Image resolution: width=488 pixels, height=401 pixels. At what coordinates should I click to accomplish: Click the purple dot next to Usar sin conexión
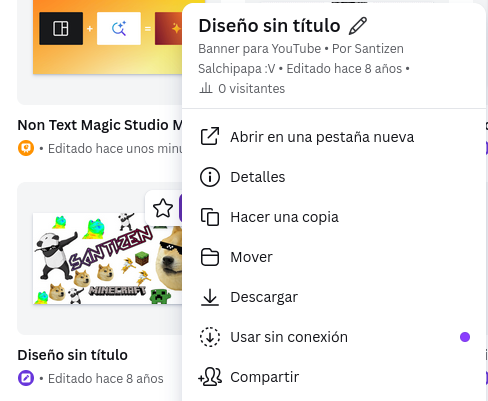click(465, 337)
